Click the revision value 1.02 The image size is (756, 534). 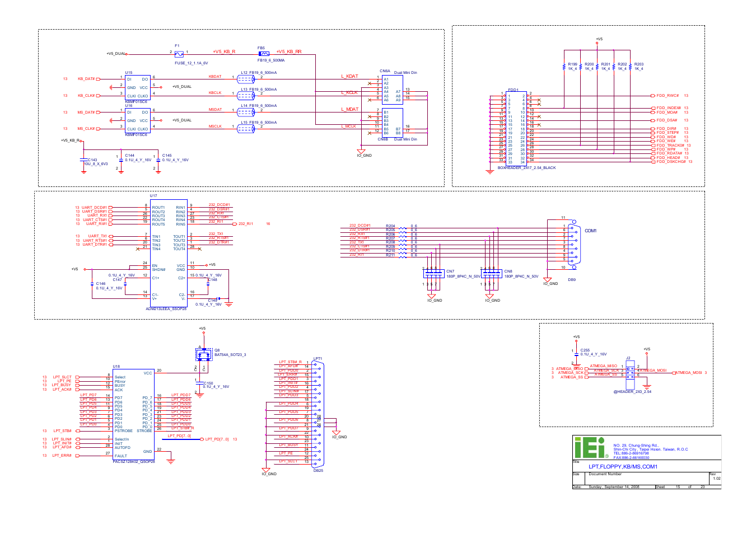[716, 479]
